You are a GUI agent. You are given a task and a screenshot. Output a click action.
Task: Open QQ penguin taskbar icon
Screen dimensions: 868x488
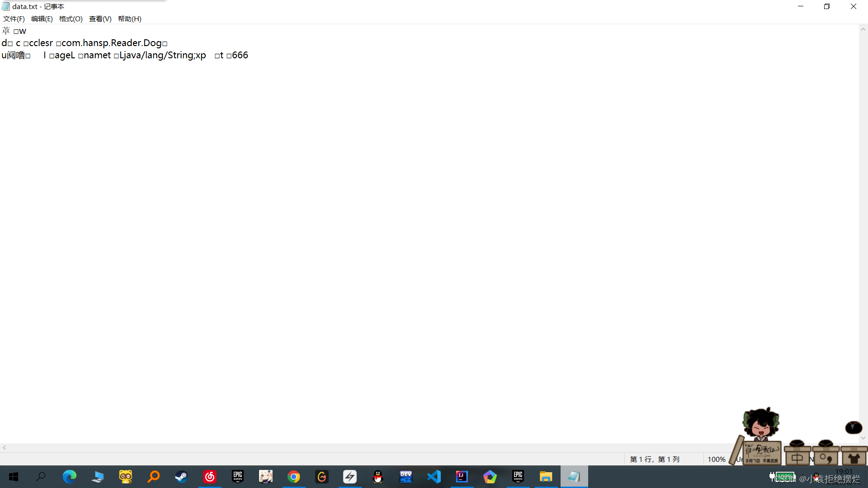[x=378, y=477]
